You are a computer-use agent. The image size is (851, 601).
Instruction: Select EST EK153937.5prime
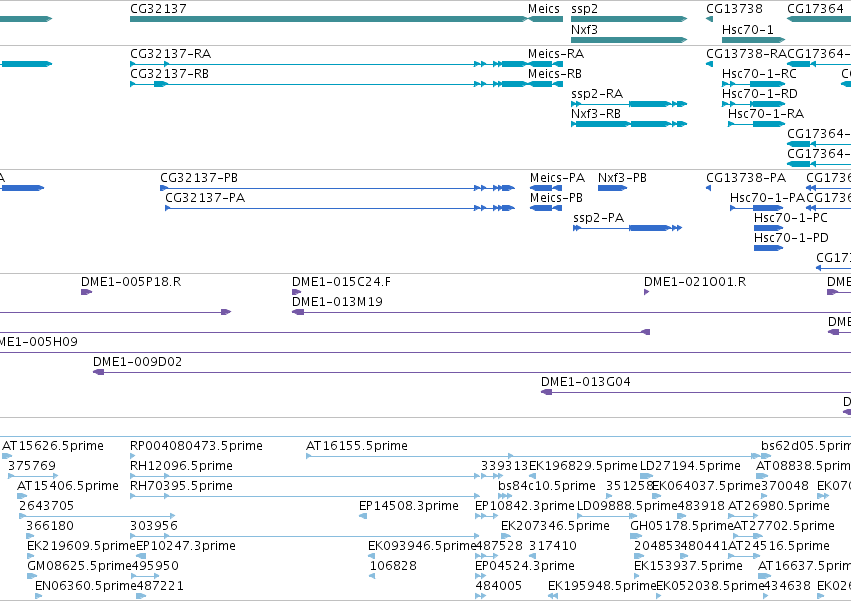tap(639, 576)
